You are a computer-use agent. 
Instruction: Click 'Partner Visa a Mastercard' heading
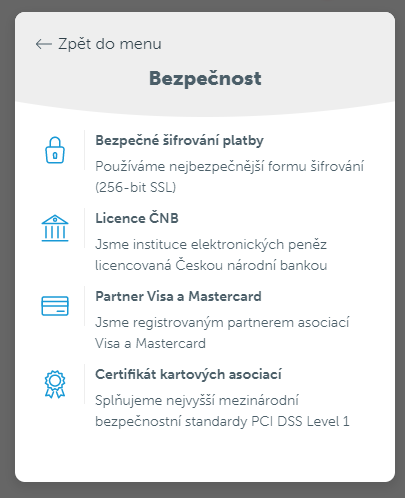click(x=178, y=296)
